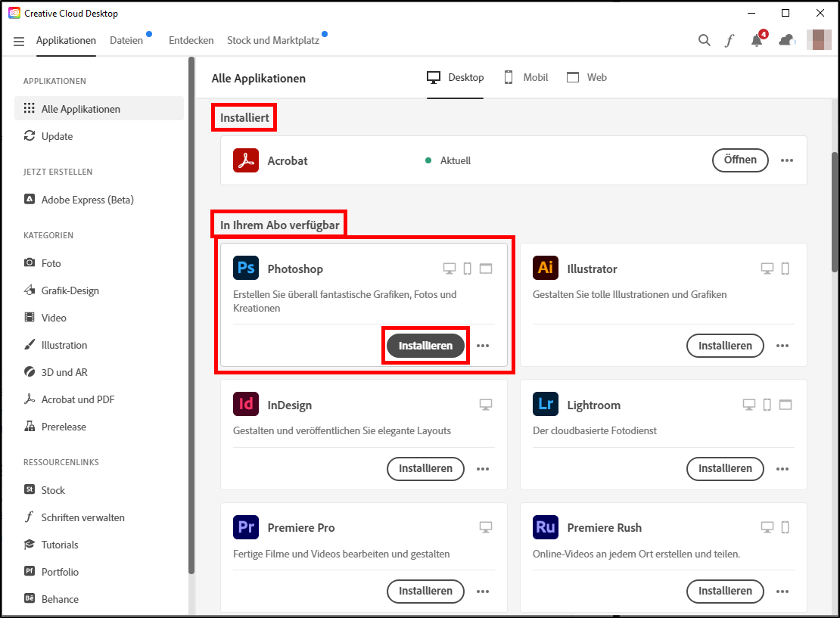Click the Öffnen button for Acrobat
840x618 pixels.
(x=739, y=160)
